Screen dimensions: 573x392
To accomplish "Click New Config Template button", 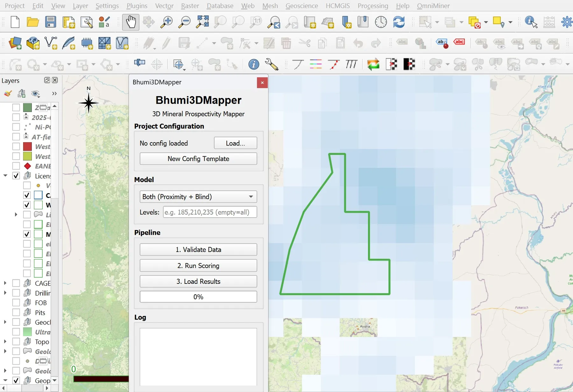I will pyautogui.click(x=198, y=159).
